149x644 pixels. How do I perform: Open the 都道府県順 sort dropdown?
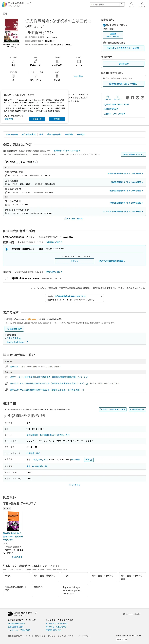coord(11,162)
